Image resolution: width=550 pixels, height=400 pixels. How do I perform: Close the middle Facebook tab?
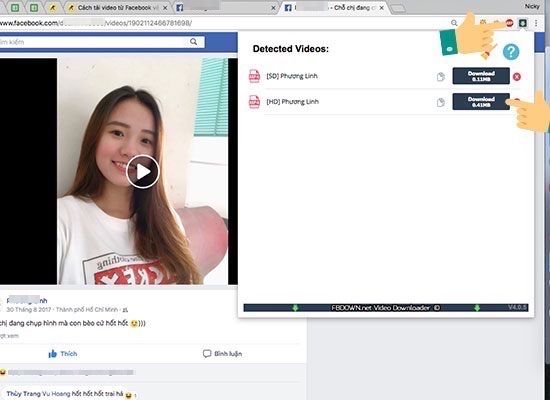(x=273, y=8)
